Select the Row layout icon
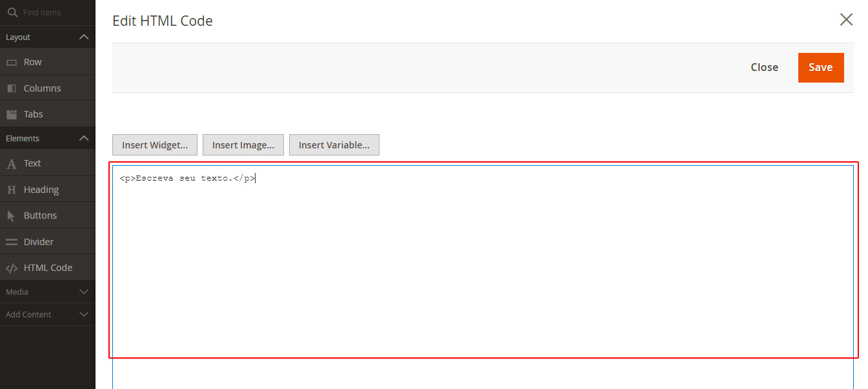Viewport: 868px width, 389px height. [12, 62]
